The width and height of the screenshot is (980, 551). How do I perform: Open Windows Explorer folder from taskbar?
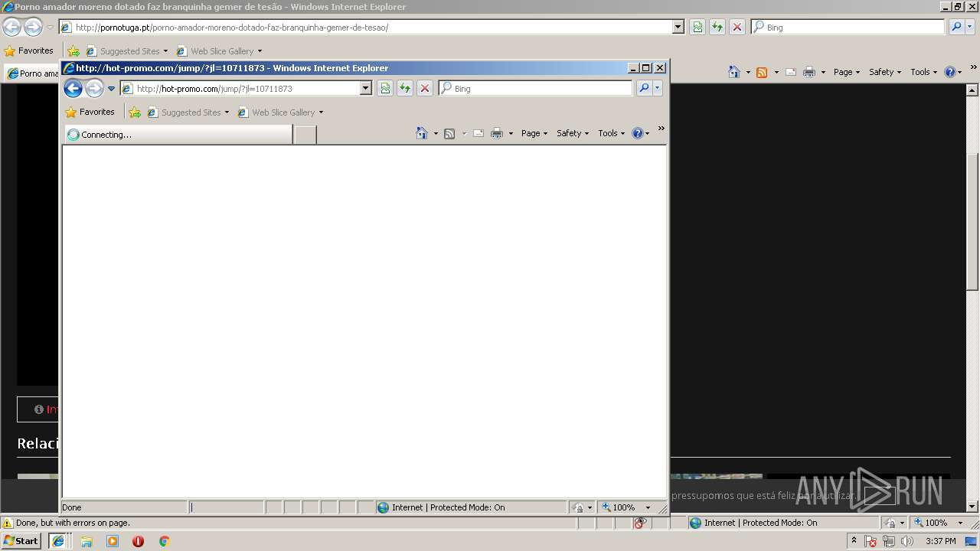[x=87, y=541]
